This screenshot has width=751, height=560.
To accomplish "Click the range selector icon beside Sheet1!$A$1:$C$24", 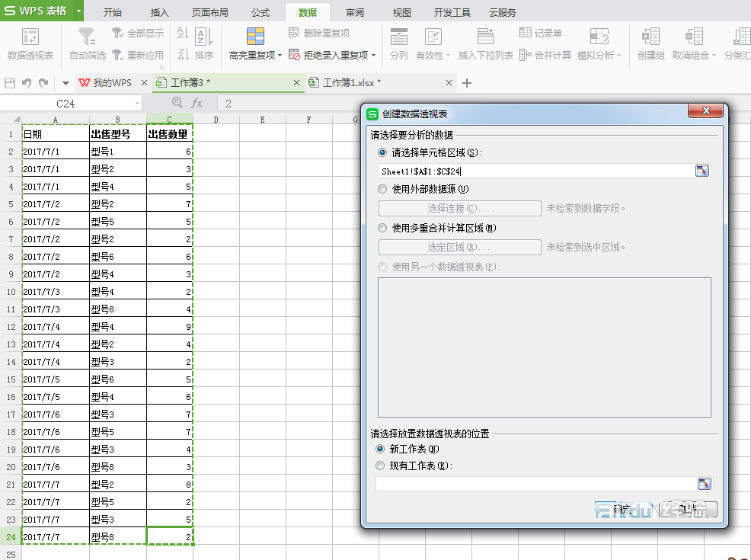I will 702,171.
